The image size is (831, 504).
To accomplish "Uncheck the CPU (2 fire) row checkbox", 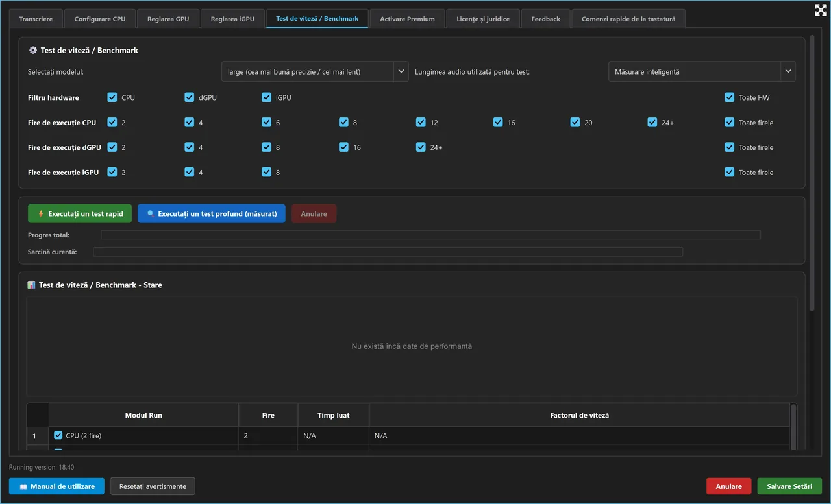I will click(x=58, y=435).
